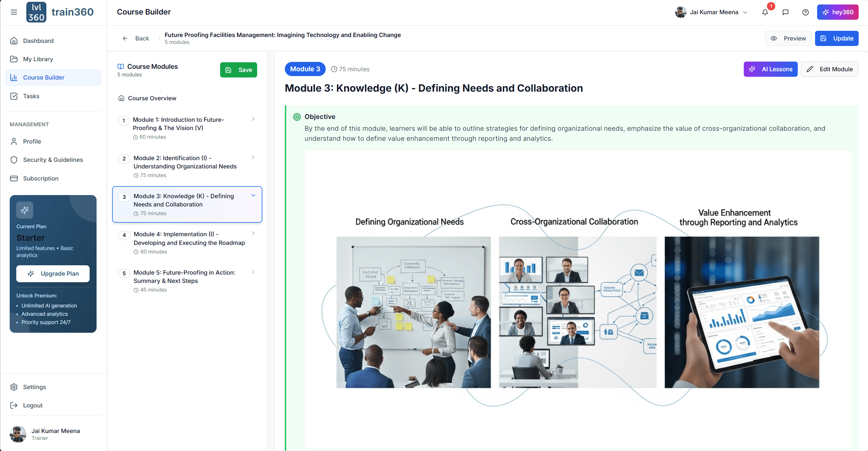Screen dimensions: 868x451
Task: Click the AI Lessons button
Action: (770, 69)
